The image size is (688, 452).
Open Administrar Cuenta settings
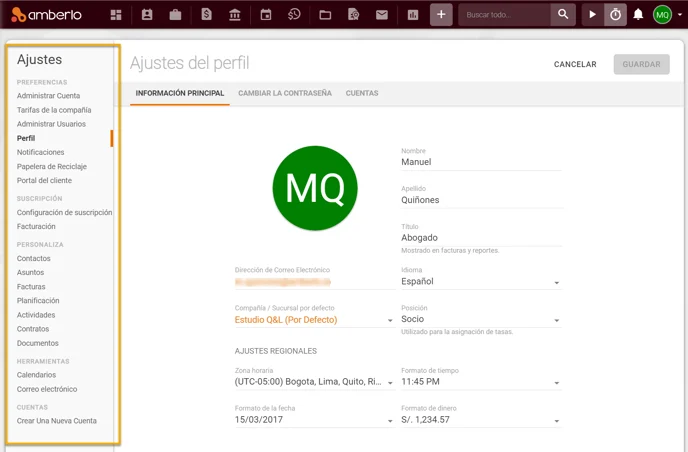[x=48, y=96]
